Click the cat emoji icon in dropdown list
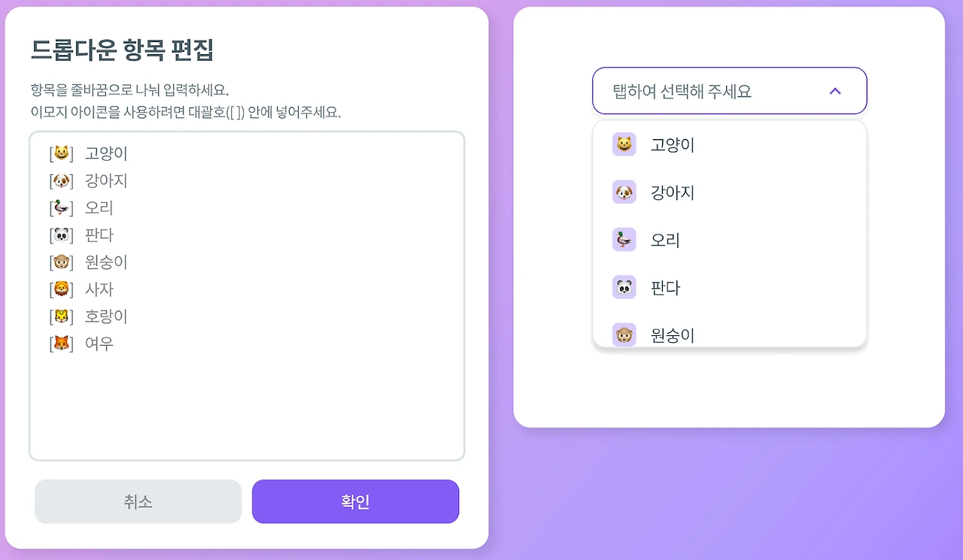This screenshot has width=963, height=560. 624,144
